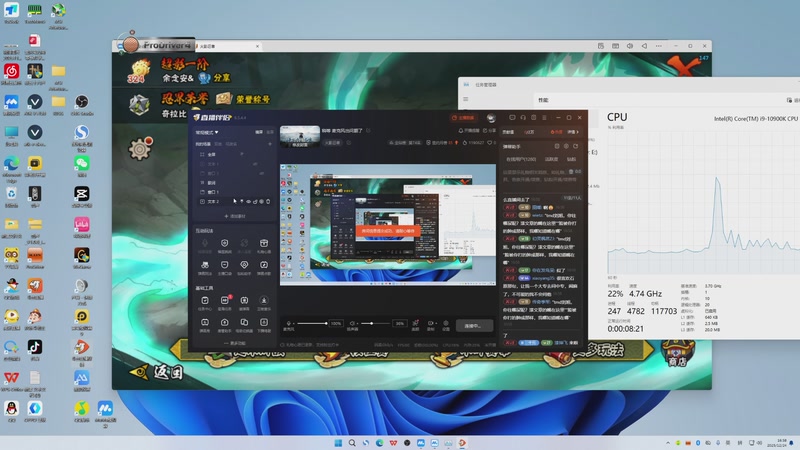Open the upload tool in basic tools bottom row
800x450 pixels.
pyautogui.click(x=224, y=324)
